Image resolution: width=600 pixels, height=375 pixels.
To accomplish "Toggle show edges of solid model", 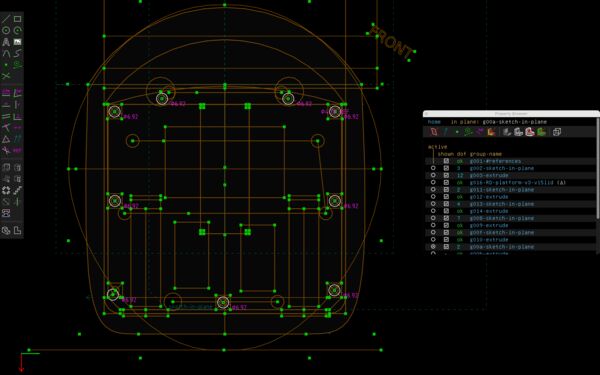I will tap(518, 132).
